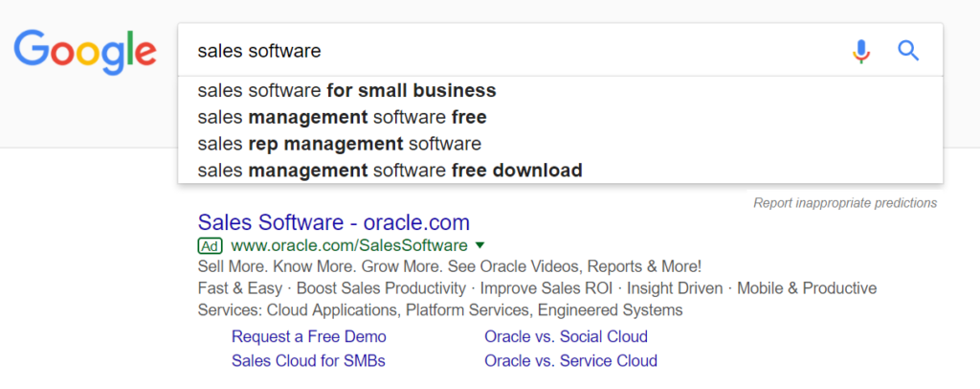This screenshot has height=389, width=980.
Task: Click "Report inappropriate predictions" link
Action: [844, 203]
